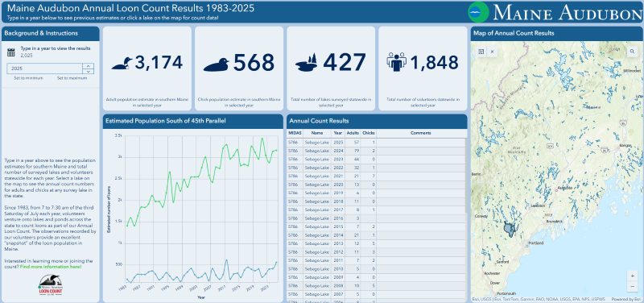The height and width of the screenshot is (303, 644).
Task: Zoom in the map with plus button
Action: 632,276
